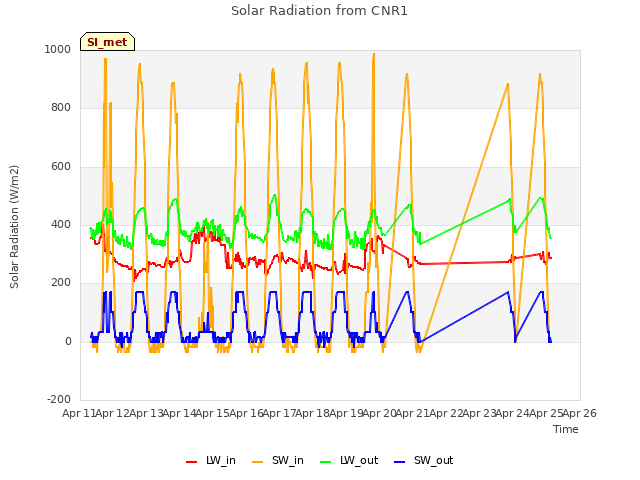The image size is (640, 480).
Task: Click the orange SW_in legend swatch
Action: (258, 462)
